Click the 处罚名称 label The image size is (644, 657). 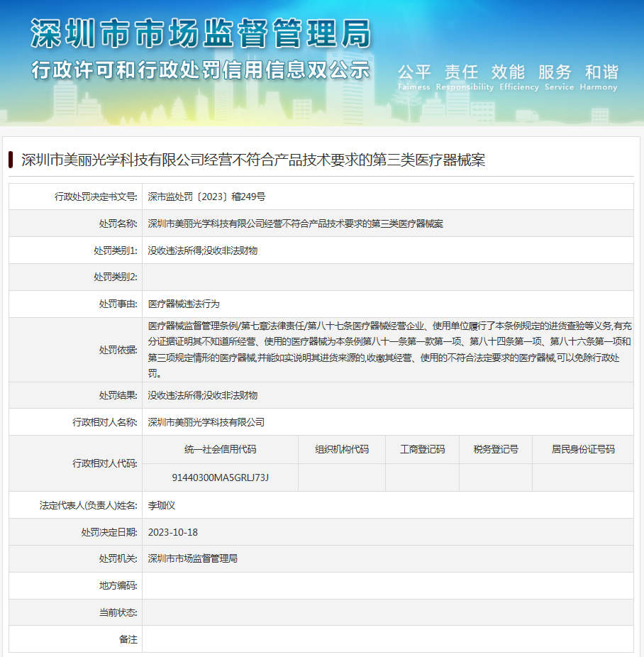point(118,223)
